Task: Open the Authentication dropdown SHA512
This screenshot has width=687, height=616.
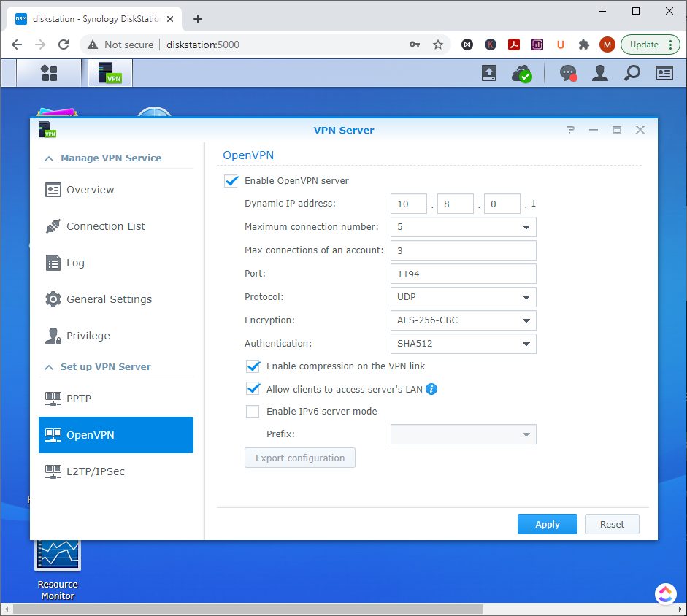Action: pyautogui.click(x=463, y=344)
